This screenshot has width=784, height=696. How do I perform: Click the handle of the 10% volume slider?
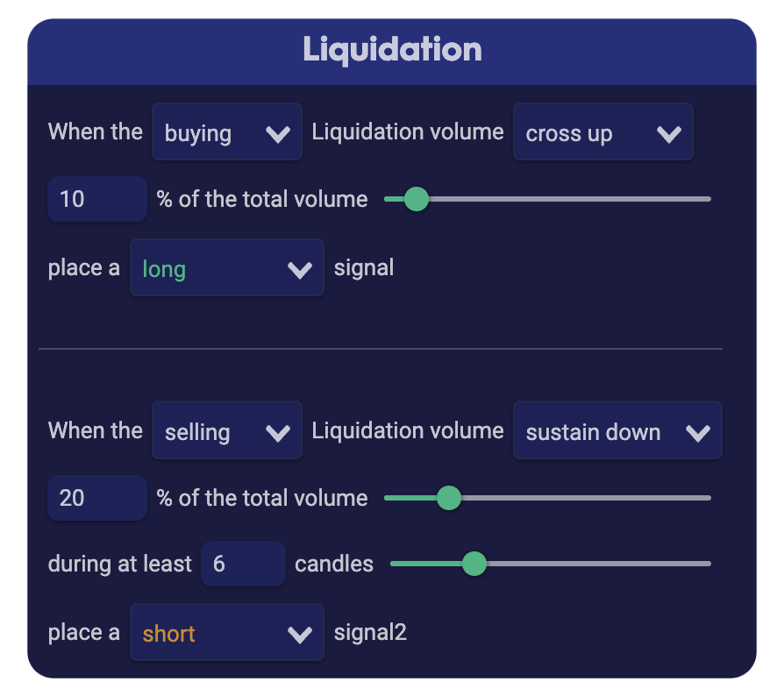tap(416, 199)
